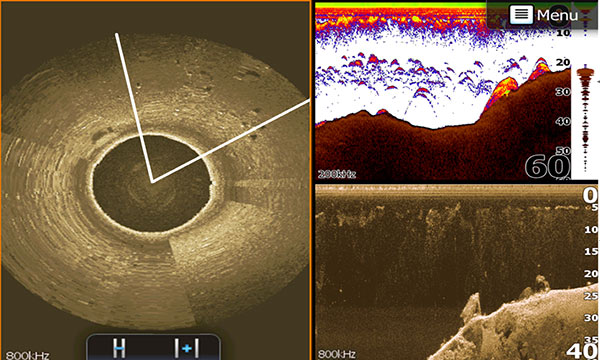Click the 800kHz label in SpotlightScan panel

(28, 355)
